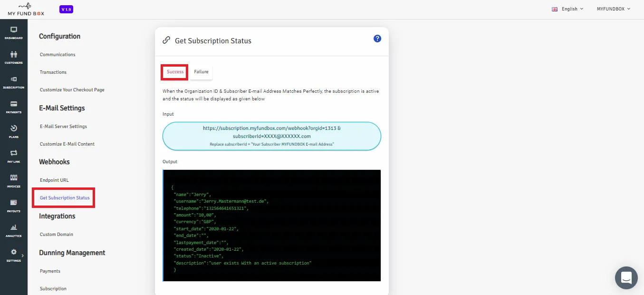Switch to the Failure tab
This screenshot has height=295, width=644.
(201, 72)
